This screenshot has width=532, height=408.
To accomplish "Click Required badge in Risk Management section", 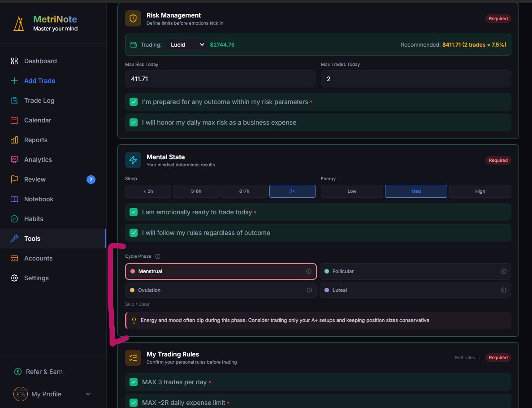I will click(x=498, y=19).
